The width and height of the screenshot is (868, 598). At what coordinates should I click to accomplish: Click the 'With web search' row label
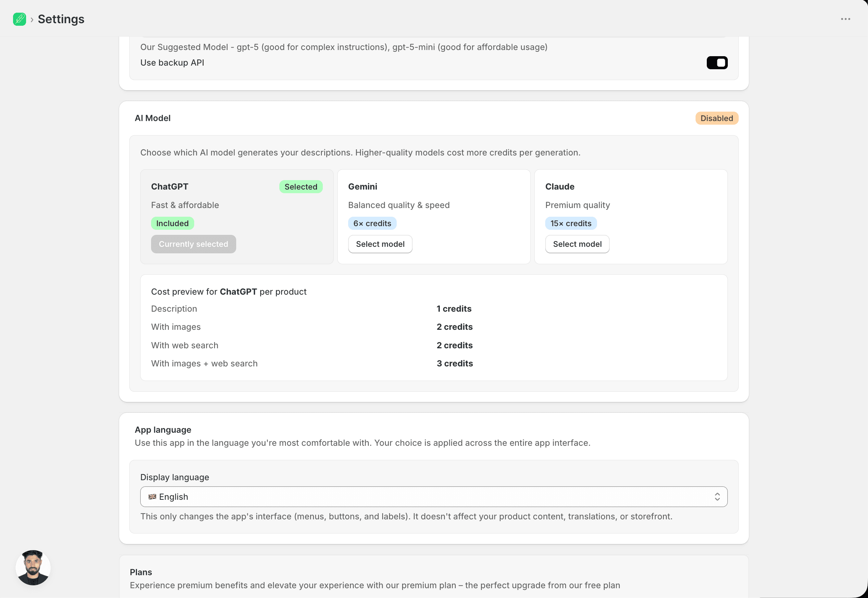[185, 345]
